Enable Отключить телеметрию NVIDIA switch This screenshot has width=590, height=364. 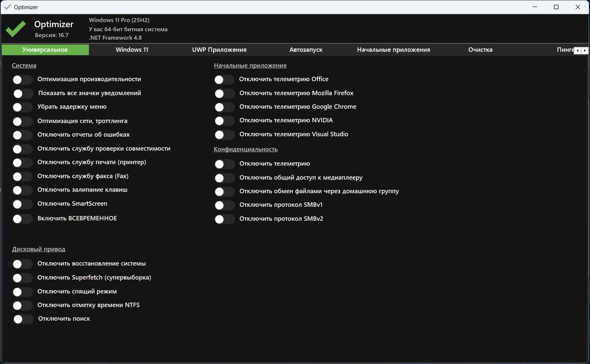pyautogui.click(x=225, y=121)
